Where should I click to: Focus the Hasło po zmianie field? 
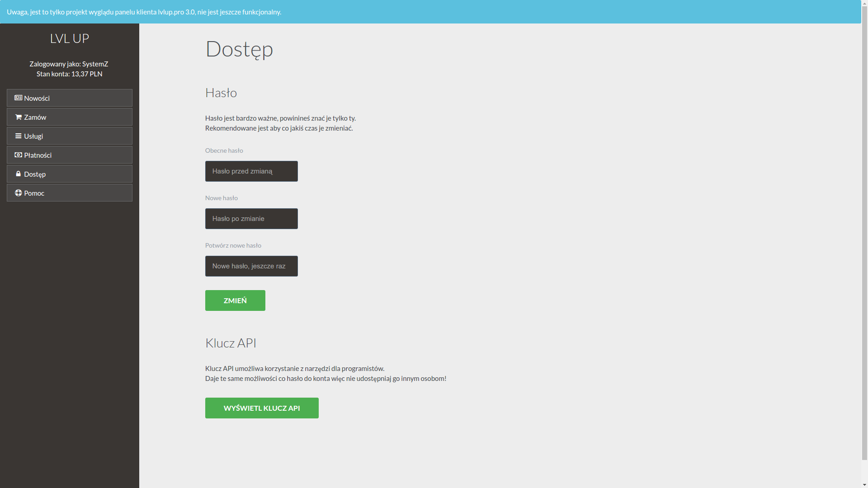tap(251, 219)
